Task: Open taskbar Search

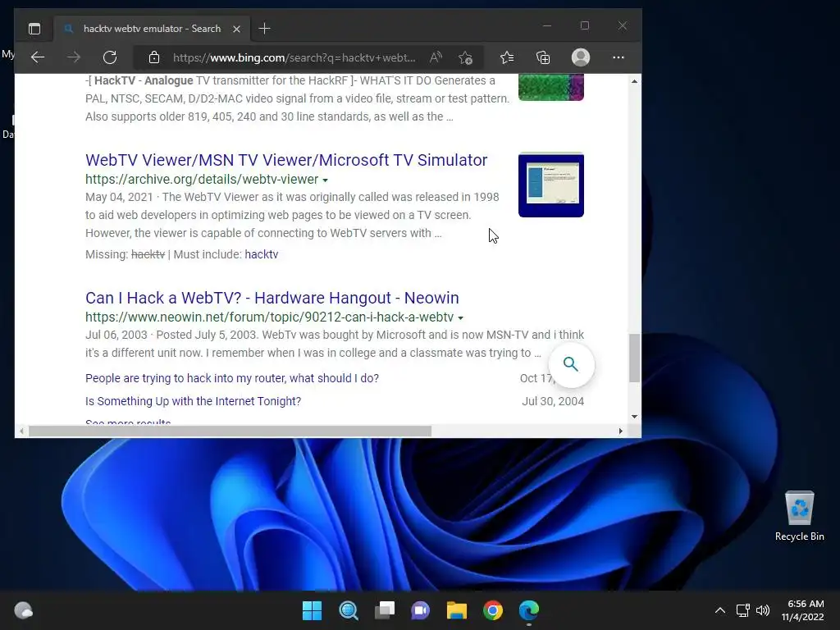Action: [348, 610]
